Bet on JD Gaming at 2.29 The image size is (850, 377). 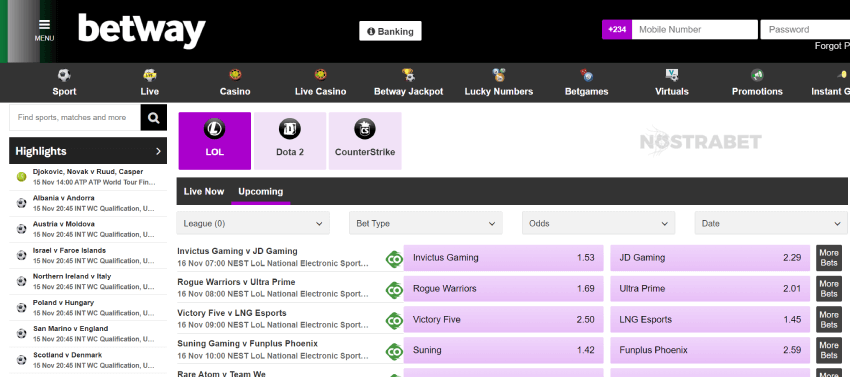coord(710,258)
